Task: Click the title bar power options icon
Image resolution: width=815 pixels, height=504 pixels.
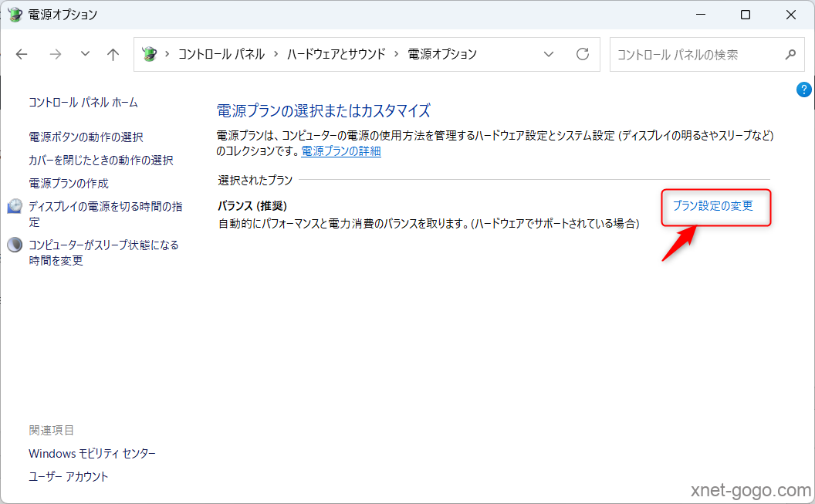Action: [x=15, y=15]
